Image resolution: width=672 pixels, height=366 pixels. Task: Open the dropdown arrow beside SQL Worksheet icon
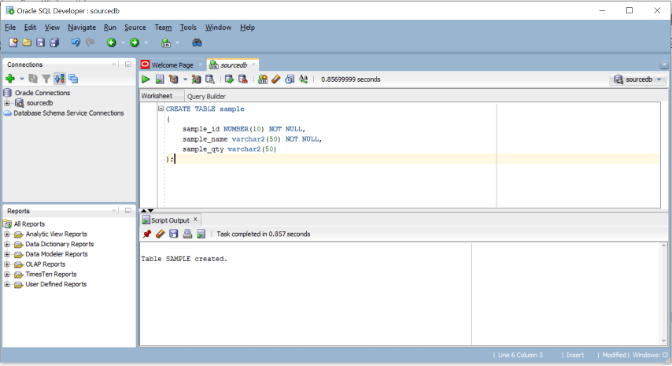tap(177, 43)
